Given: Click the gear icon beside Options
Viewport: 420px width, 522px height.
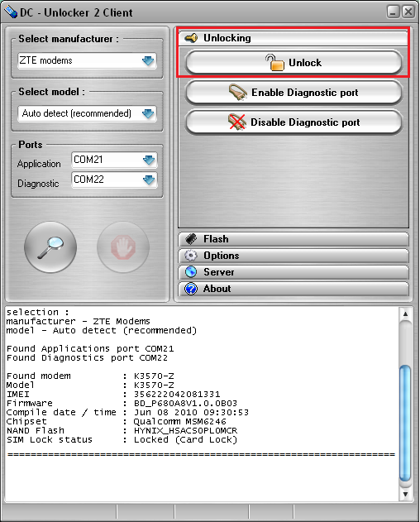Looking at the screenshot, I should (191, 256).
